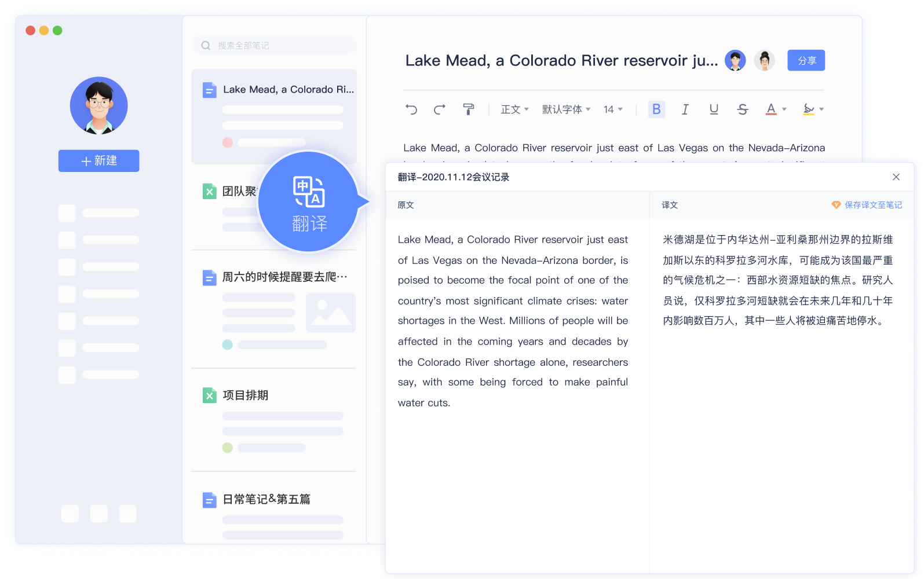Click the diamond premium icon
Viewport: 924px width, 583px height.
pyautogui.click(x=836, y=205)
